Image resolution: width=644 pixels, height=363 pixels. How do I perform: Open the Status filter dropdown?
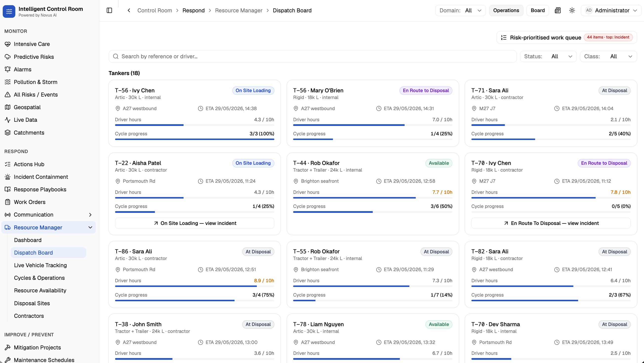[x=548, y=57]
